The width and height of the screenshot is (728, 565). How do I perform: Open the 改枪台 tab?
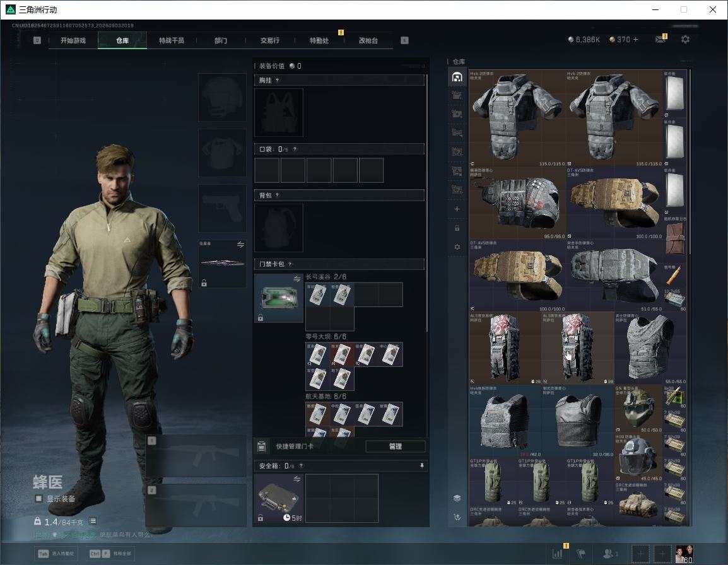coord(368,40)
